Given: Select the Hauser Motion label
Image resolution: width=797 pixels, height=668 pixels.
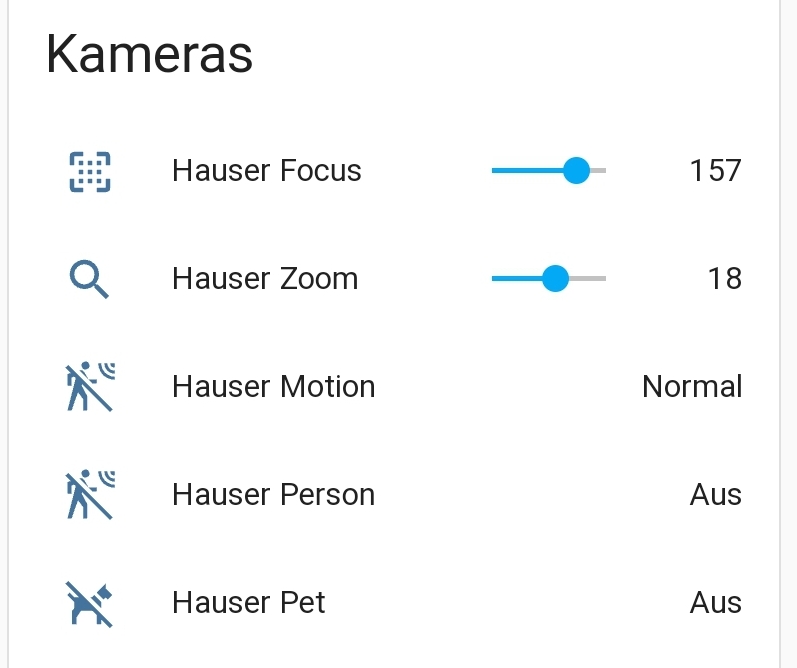Looking at the screenshot, I should [x=273, y=387].
